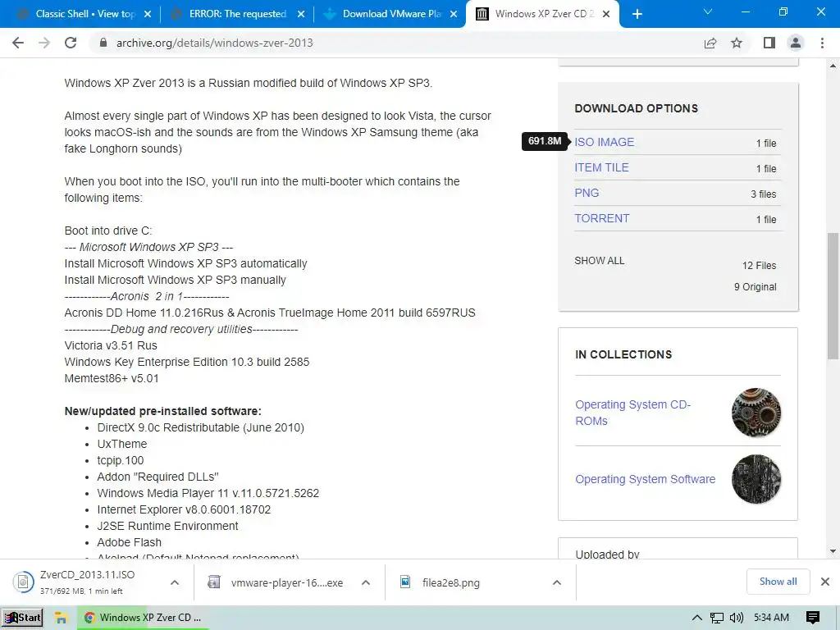View site security lock info
The image size is (840, 630).
103,43
